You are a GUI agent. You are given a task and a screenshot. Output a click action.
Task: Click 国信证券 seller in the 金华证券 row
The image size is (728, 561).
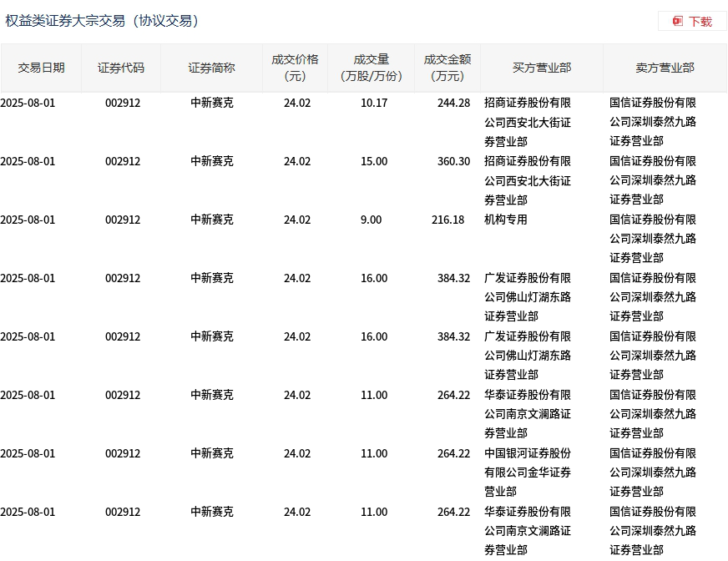(x=653, y=473)
